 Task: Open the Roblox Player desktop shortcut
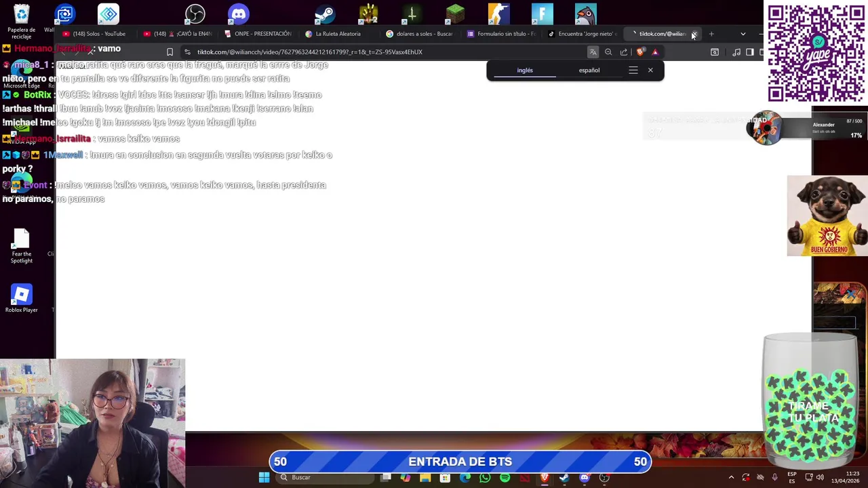pos(21,298)
